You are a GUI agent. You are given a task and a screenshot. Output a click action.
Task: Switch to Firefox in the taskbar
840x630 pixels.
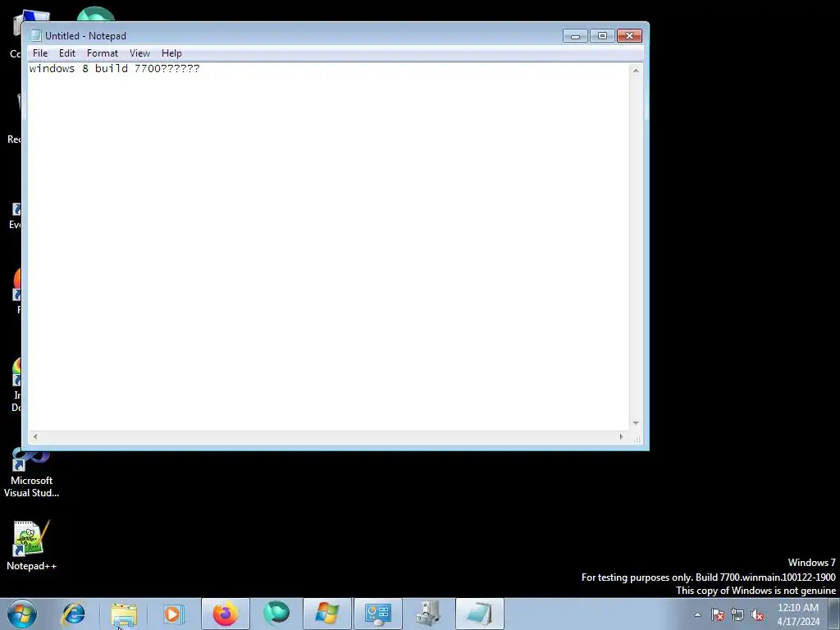click(226, 614)
